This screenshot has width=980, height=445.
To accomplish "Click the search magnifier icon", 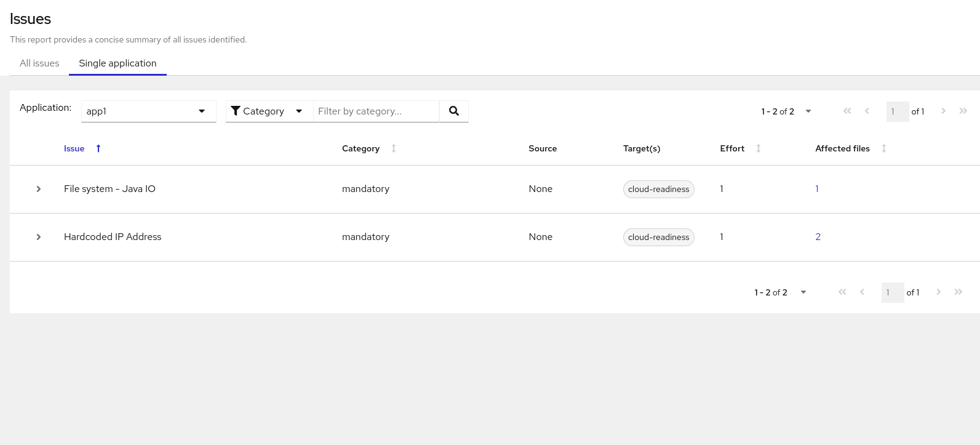I will [454, 111].
